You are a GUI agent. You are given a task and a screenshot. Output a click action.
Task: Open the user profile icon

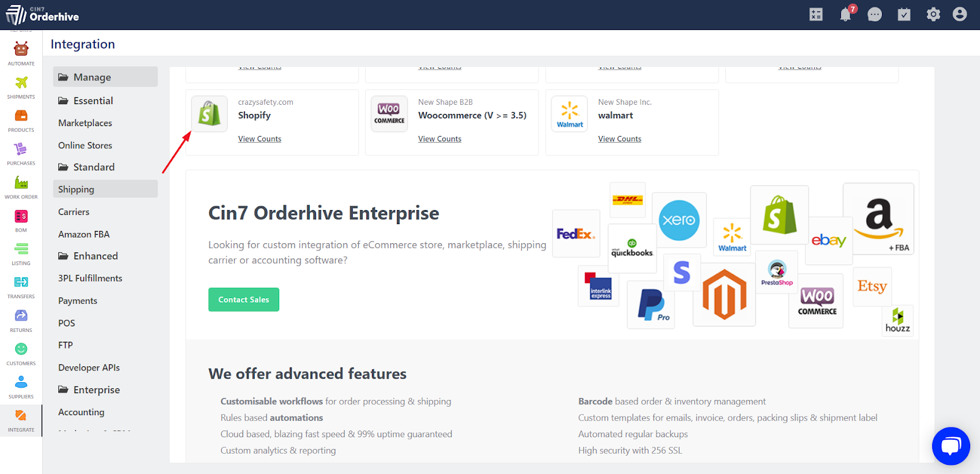tap(960, 14)
